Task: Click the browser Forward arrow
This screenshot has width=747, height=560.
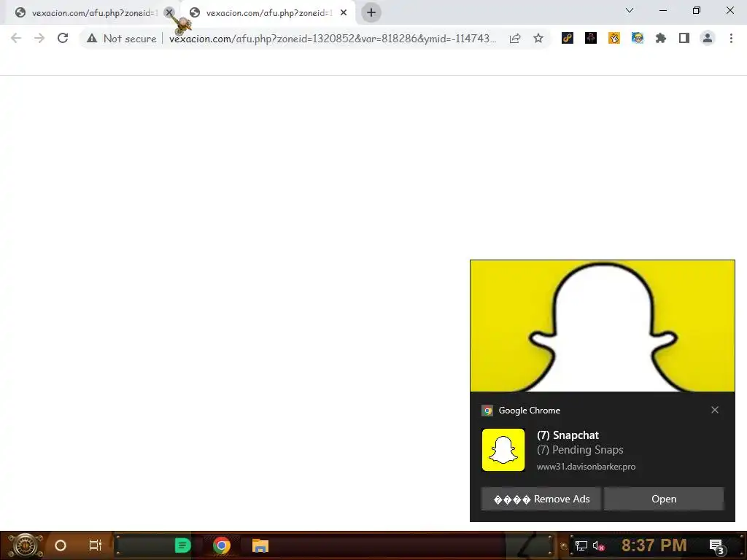Action: pos(39,39)
